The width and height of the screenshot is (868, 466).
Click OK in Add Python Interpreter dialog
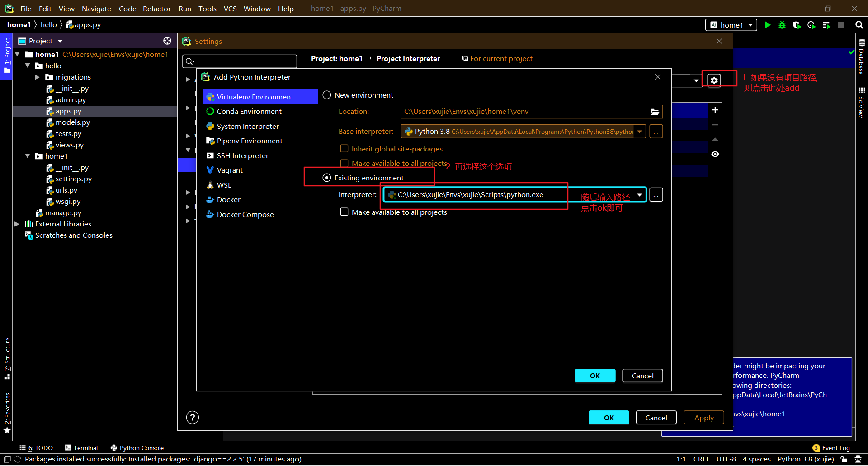(595, 376)
